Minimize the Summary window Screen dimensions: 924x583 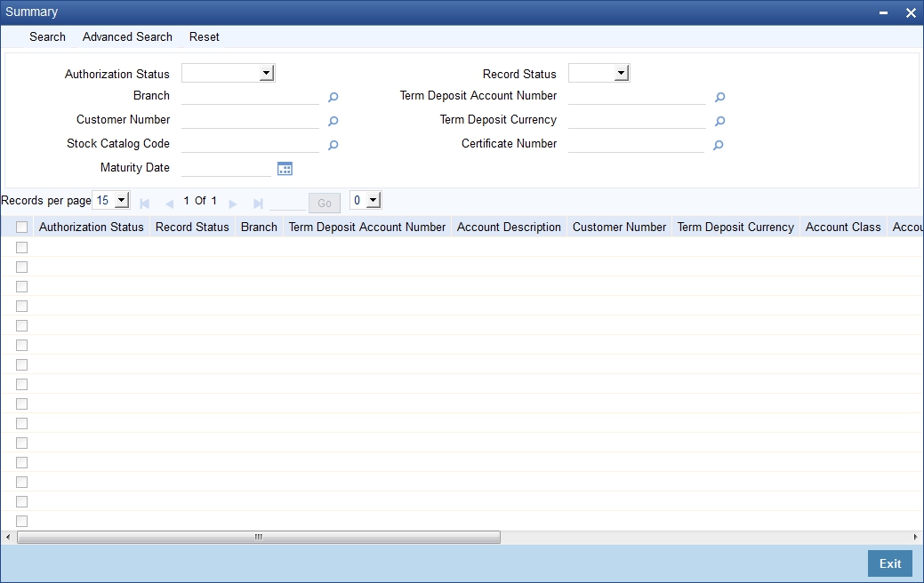click(883, 12)
